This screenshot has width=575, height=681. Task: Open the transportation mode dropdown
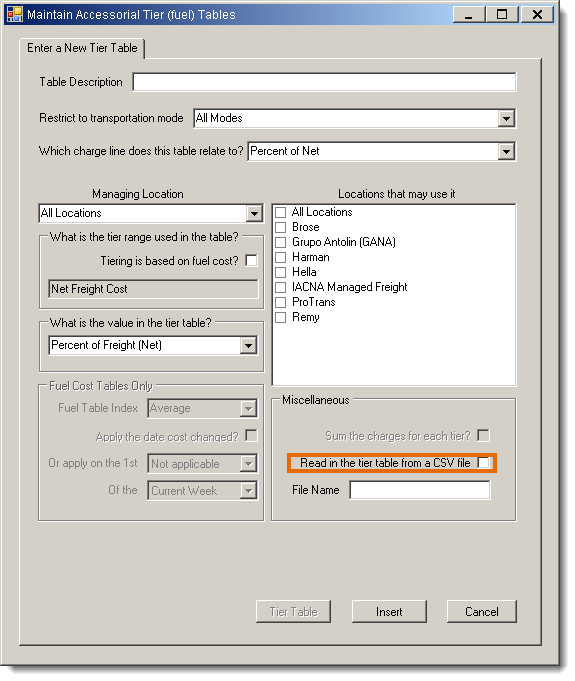[x=506, y=118]
